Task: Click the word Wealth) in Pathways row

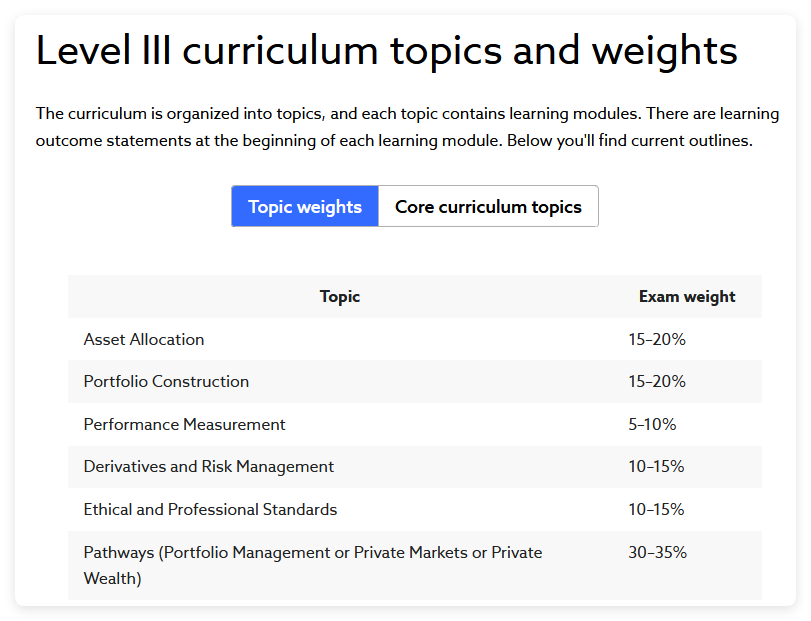Action: point(112,578)
